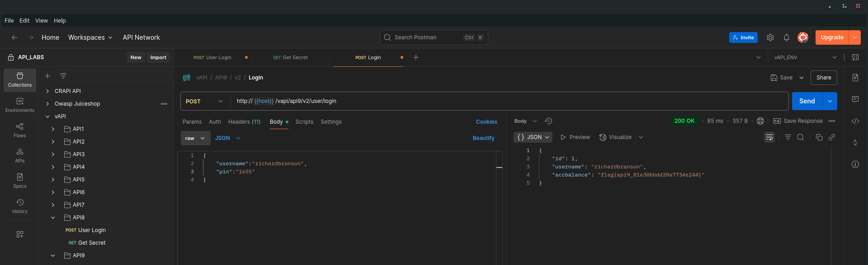Image resolution: width=868 pixels, height=265 pixels.
Task: Click the Cookies link
Action: (x=486, y=122)
